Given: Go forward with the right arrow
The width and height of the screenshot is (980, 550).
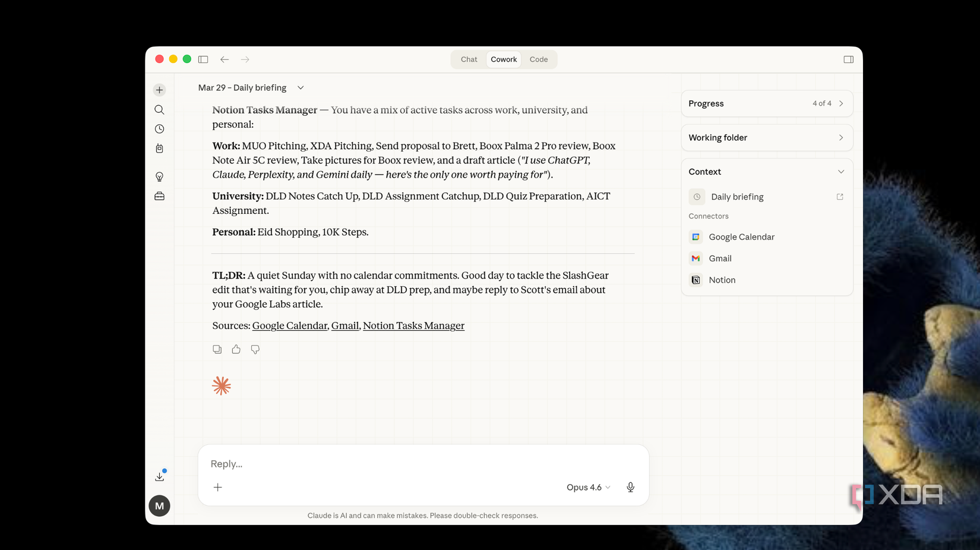Looking at the screenshot, I should 245,59.
